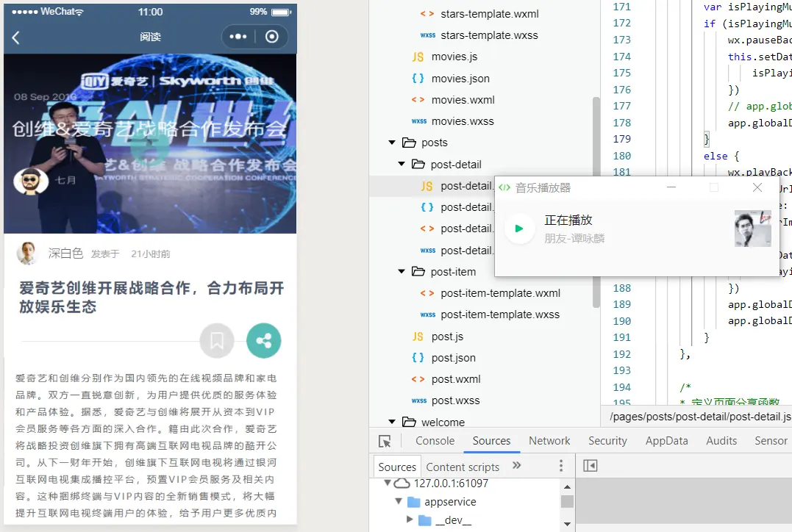This screenshot has width=792, height=532.
Task: Click the header image of the article
Action: [150, 144]
